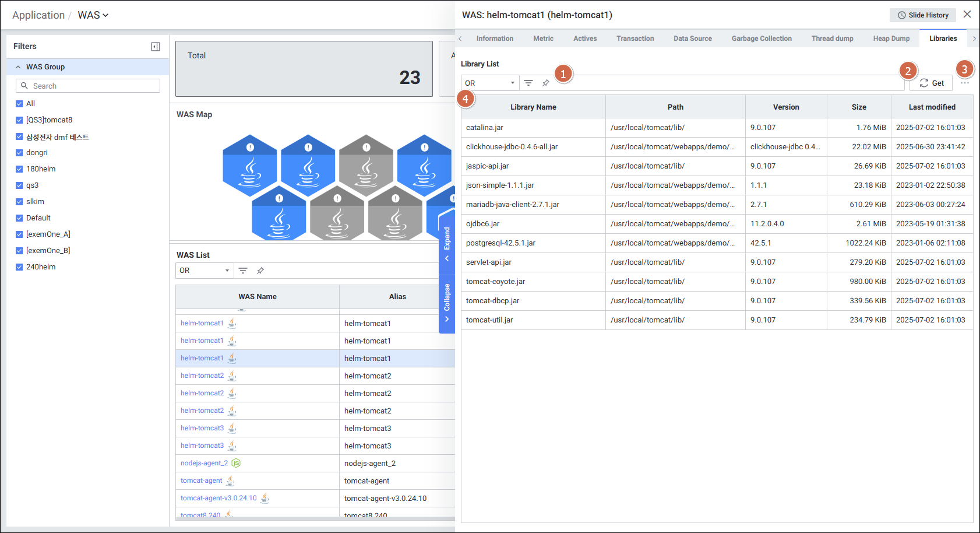The image size is (980, 533).
Task: Open the OR dropdown in Library List
Action: pyautogui.click(x=489, y=83)
